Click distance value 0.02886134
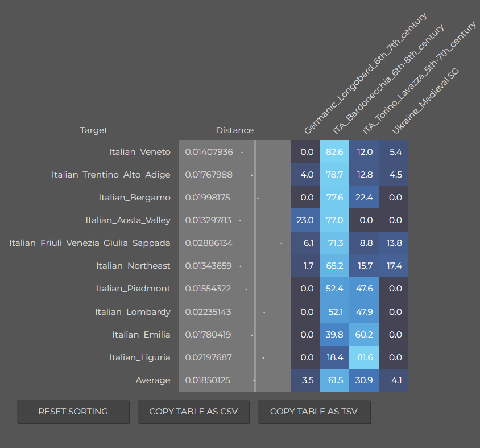 point(209,243)
